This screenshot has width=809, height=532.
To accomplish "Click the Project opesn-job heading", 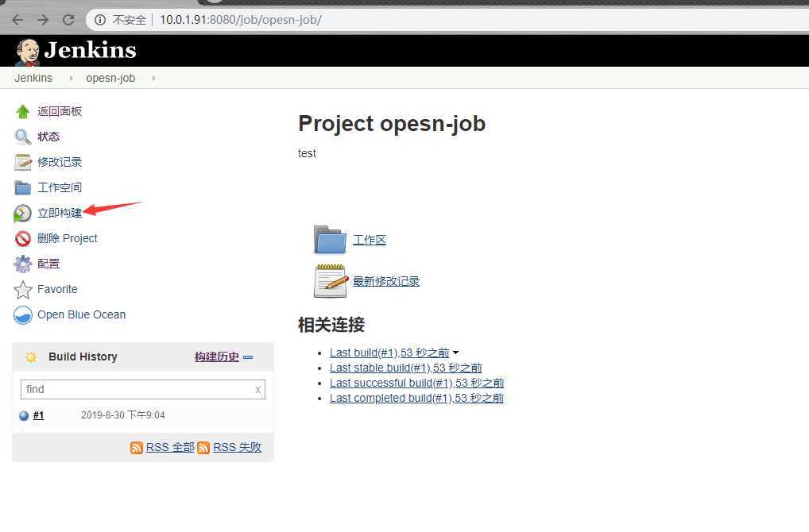I will point(392,124).
